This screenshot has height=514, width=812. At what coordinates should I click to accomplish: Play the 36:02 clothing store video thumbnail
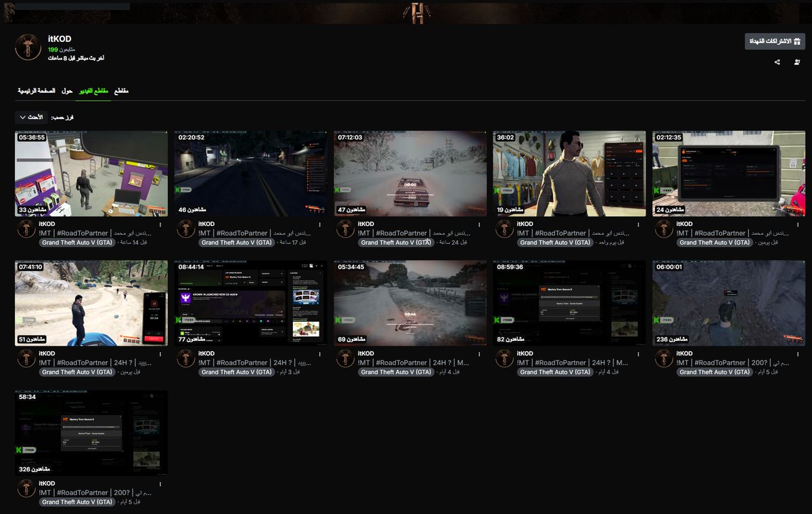point(569,174)
